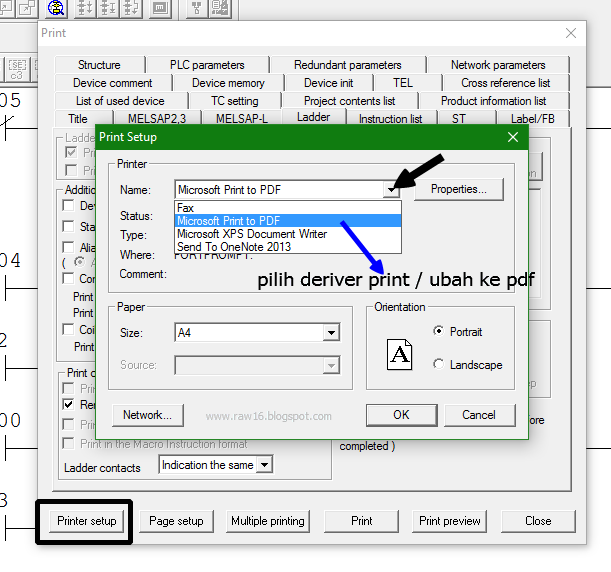Click the Close button in Print dialog
This screenshot has width=611, height=572.
[538, 521]
